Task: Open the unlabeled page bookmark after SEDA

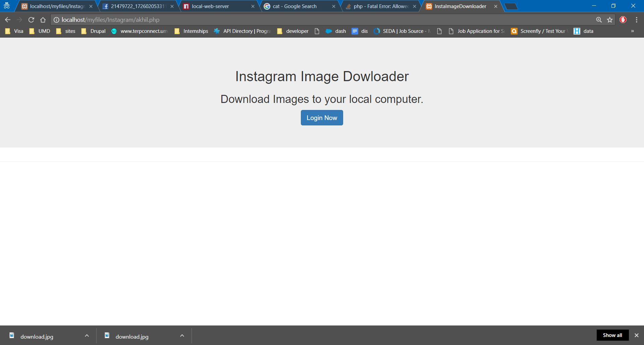Action: coord(439,31)
